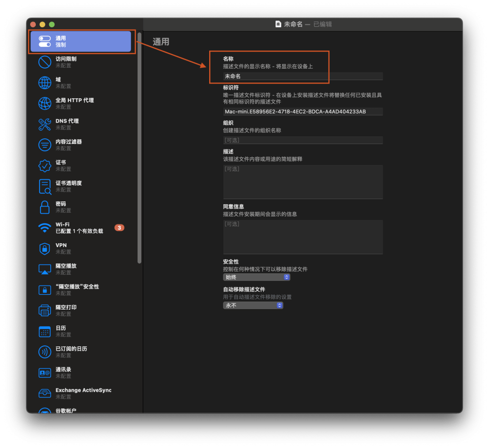Click the 名称 field containing 未命名
The image size is (489, 448).
pyautogui.click(x=303, y=76)
